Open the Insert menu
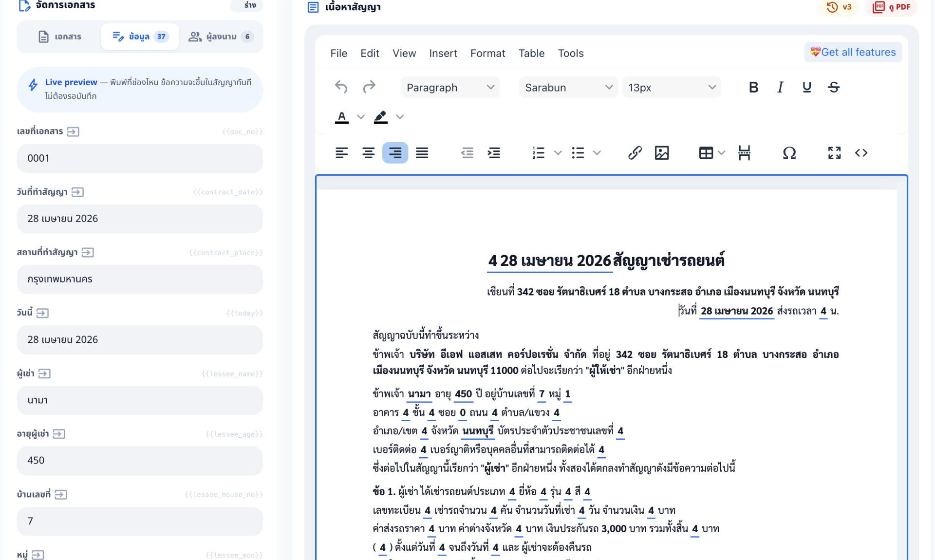 coord(443,53)
